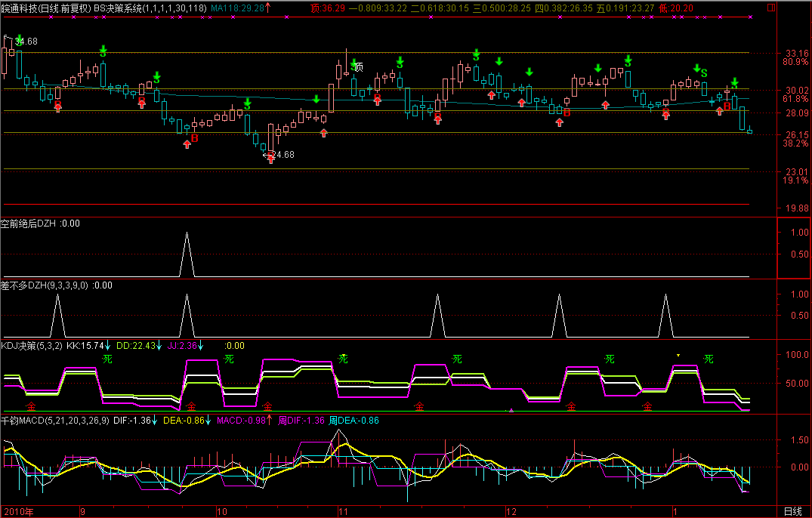Click the 周DEA:-0.86 value

click(x=354, y=420)
